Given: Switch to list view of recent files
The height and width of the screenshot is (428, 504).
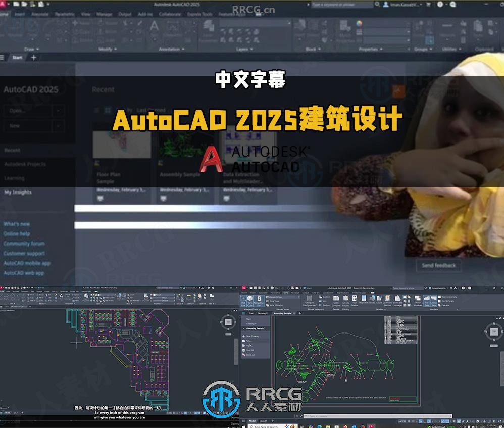Looking at the screenshot, I should tap(96, 110).
